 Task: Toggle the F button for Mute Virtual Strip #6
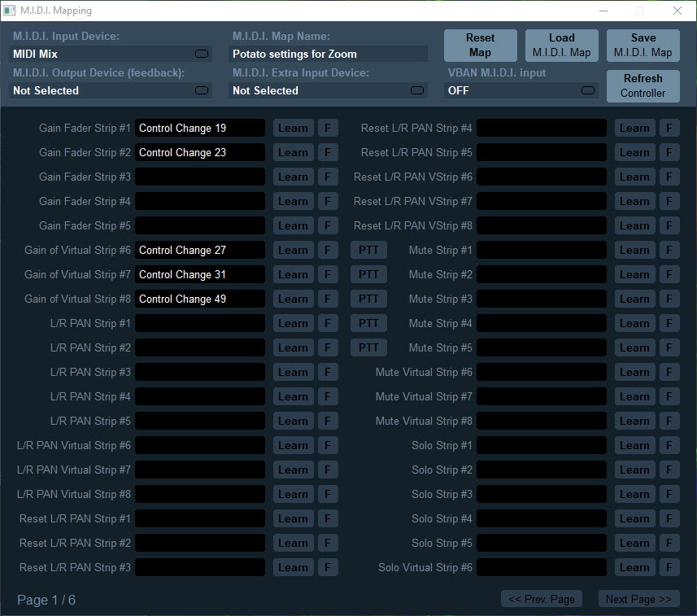(x=669, y=372)
